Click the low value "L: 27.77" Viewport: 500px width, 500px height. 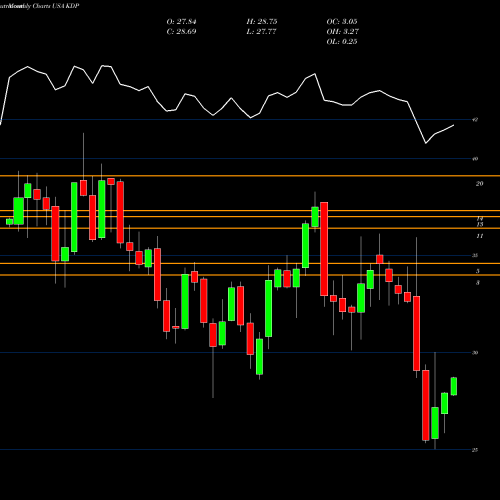tap(261, 32)
